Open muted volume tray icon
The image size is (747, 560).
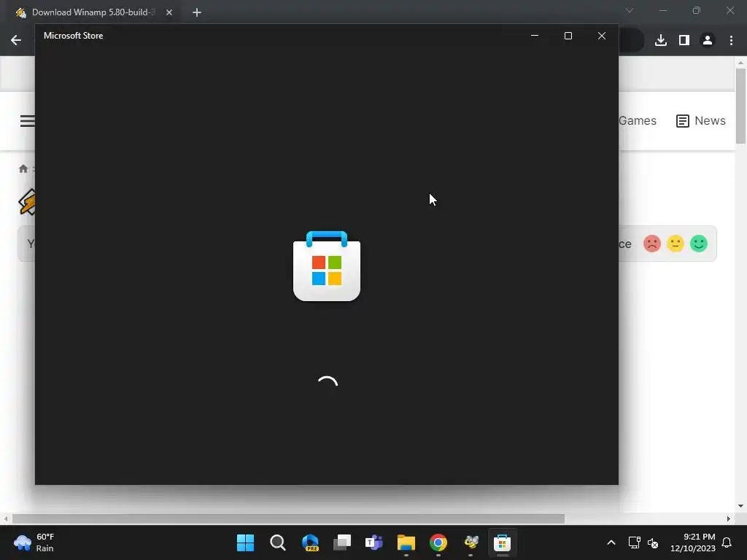(x=653, y=542)
